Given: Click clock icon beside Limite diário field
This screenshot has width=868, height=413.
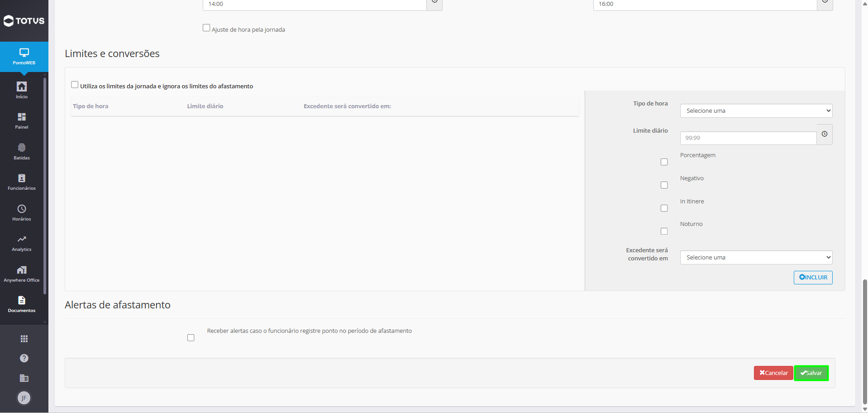Looking at the screenshot, I should (x=825, y=134).
